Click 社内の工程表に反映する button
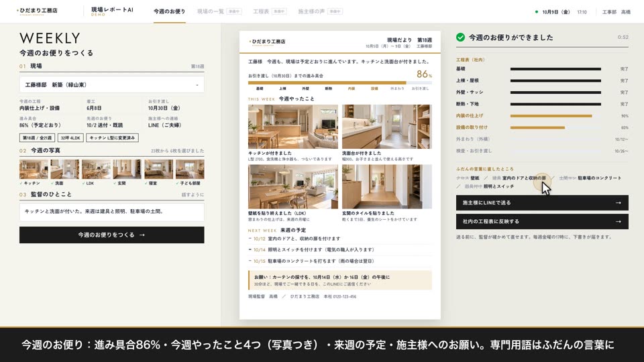 point(542,222)
